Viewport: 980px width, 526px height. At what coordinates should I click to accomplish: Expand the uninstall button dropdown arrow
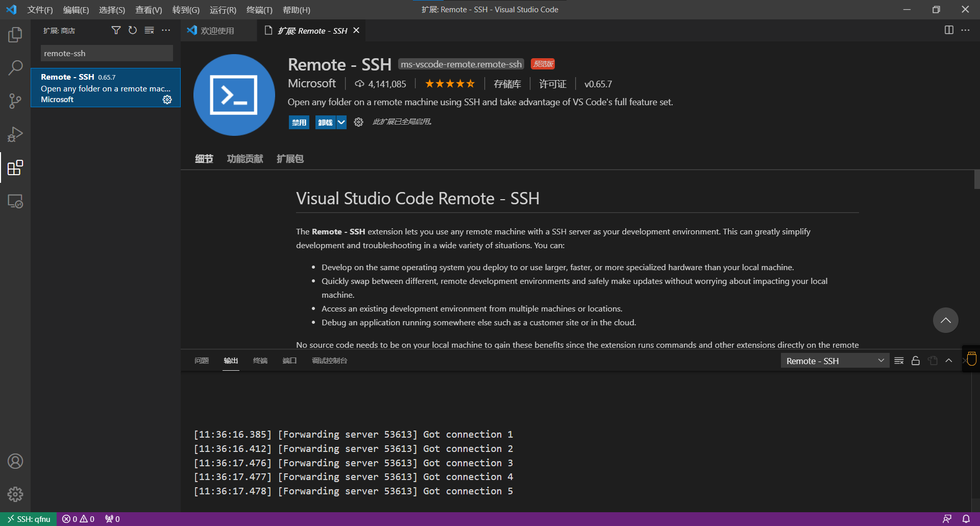[341, 122]
